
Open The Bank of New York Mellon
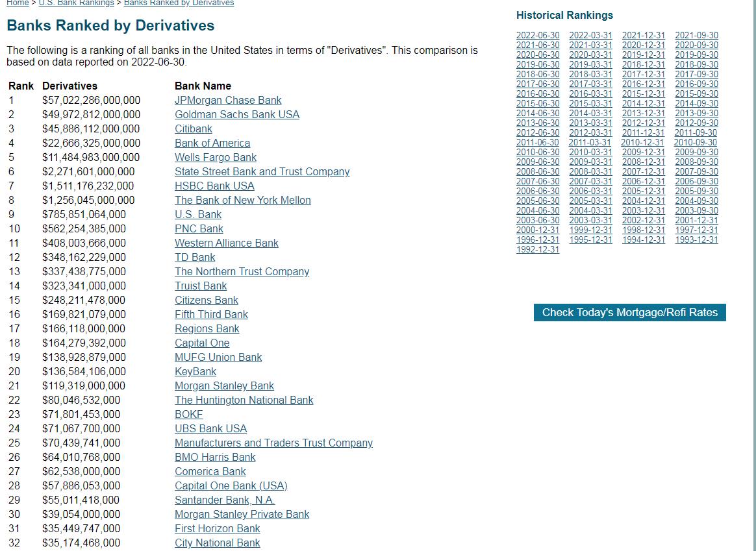click(242, 200)
